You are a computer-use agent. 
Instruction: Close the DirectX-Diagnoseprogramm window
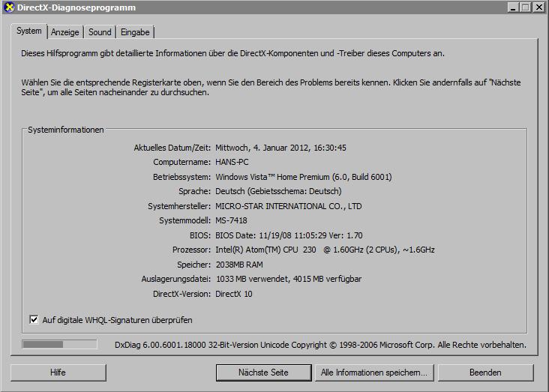click(x=538, y=7)
